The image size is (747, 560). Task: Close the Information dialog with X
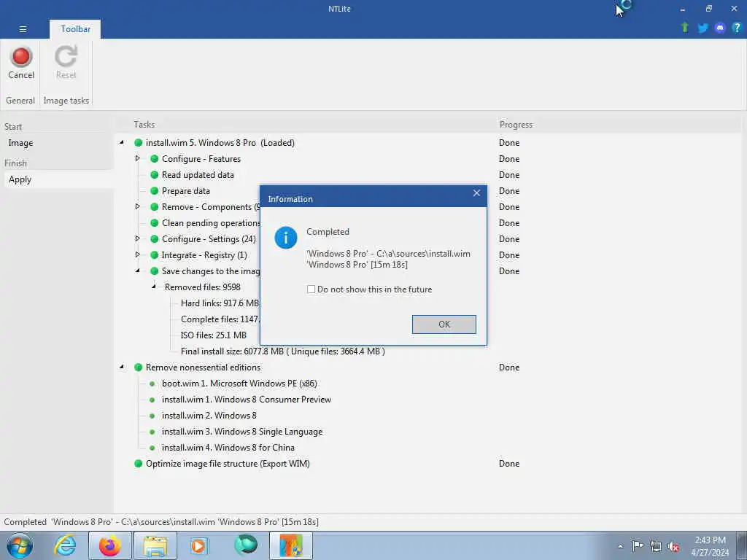click(x=476, y=192)
